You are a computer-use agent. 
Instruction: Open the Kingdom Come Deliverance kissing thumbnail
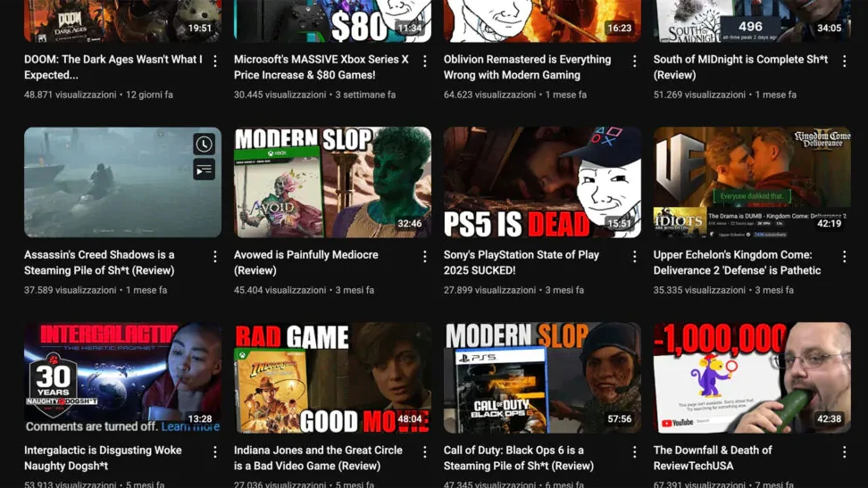click(752, 182)
